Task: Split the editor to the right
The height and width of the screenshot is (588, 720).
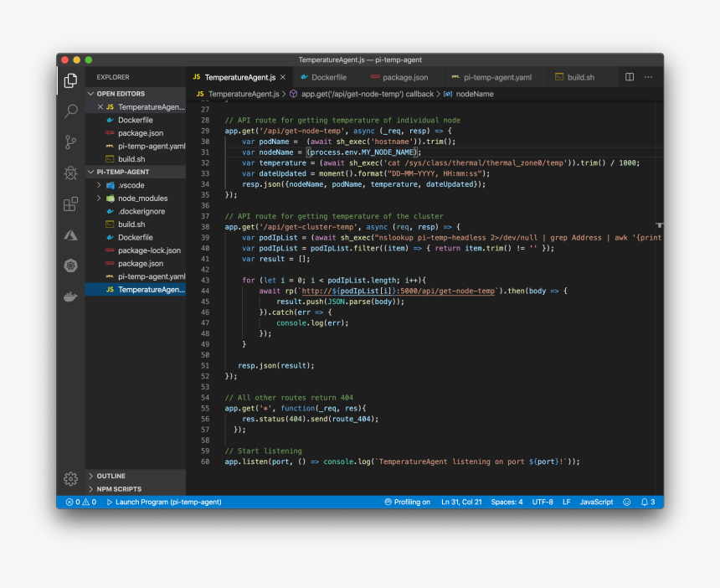Action: pos(630,77)
